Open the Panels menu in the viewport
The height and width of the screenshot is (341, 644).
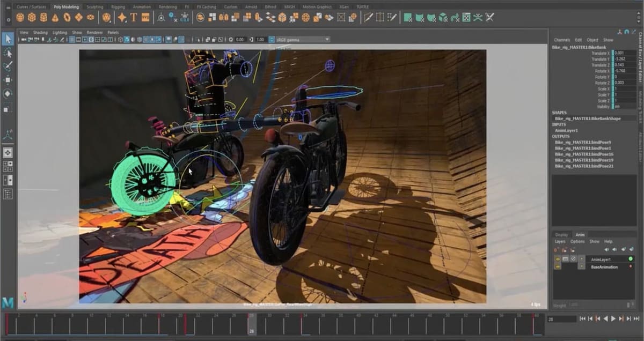pos(113,32)
